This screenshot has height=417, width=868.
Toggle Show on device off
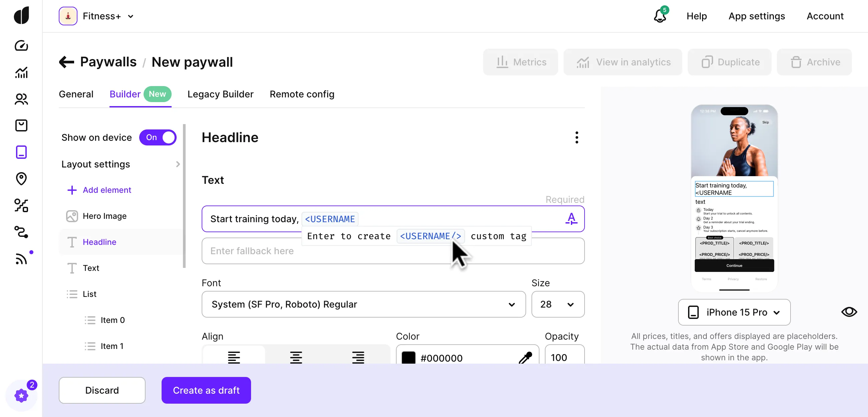pos(158,137)
